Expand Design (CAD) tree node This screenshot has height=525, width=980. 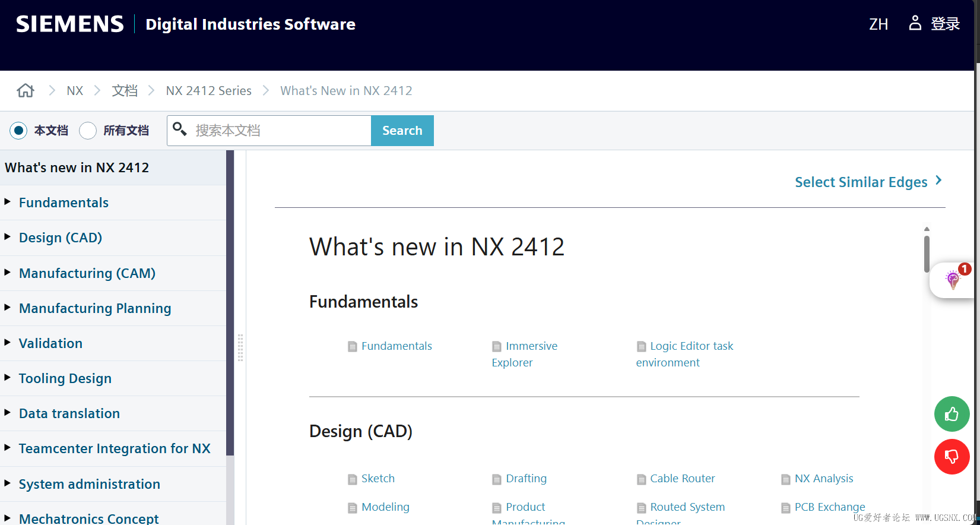tap(8, 237)
